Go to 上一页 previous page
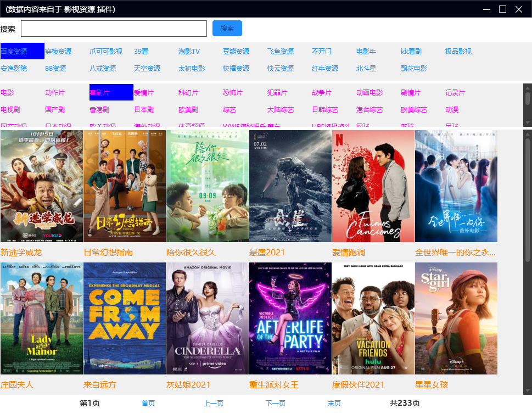 tap(214, 403)
